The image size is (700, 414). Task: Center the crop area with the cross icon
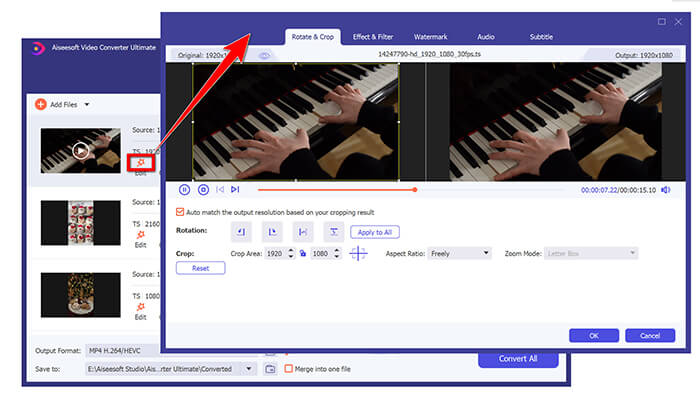(x=359, y=254)
